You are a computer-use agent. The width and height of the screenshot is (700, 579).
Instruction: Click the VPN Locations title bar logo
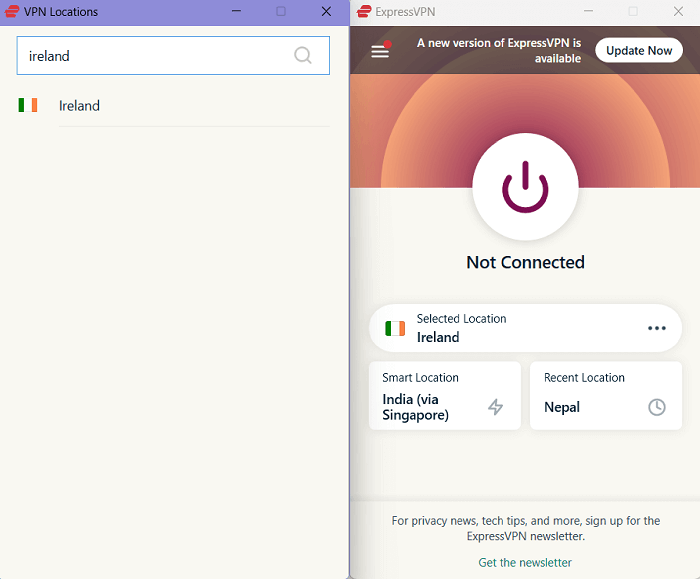(12, 12)
